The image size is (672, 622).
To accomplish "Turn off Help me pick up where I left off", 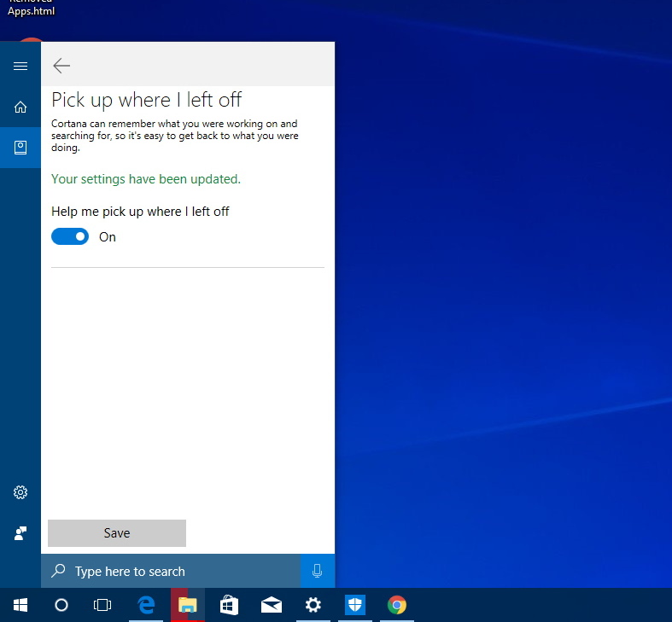I will pyautogui.click(x=70, y=237).
